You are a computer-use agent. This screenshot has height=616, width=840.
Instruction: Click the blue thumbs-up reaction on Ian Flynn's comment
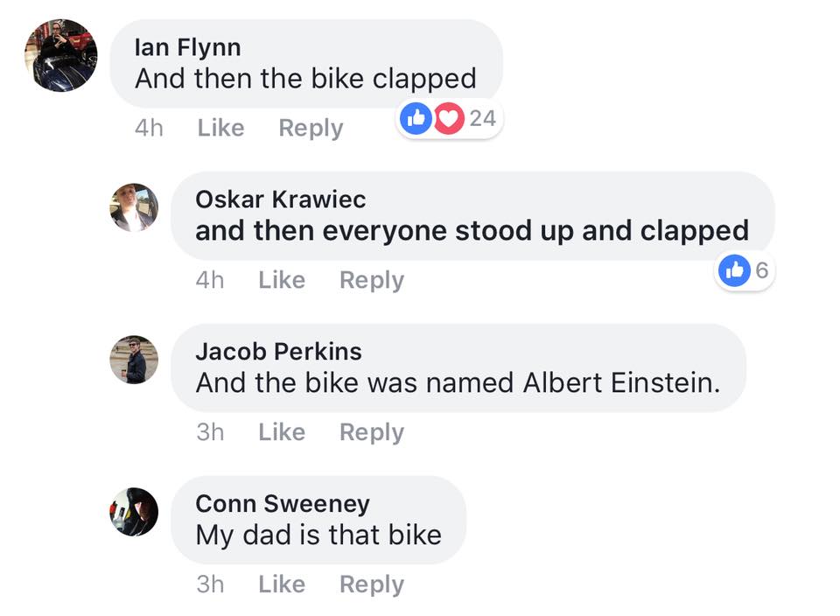pos(416,118)
